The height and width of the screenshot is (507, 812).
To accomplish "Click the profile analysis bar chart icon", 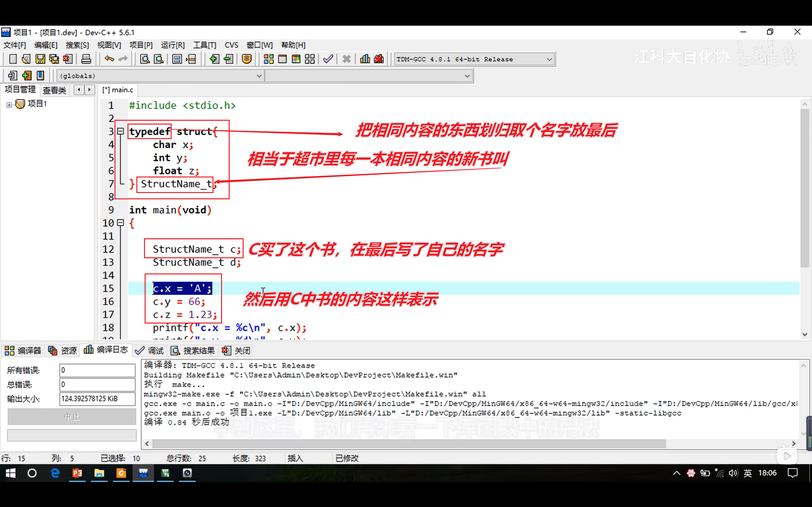I will pyautogui.click(x=365, y=59).
